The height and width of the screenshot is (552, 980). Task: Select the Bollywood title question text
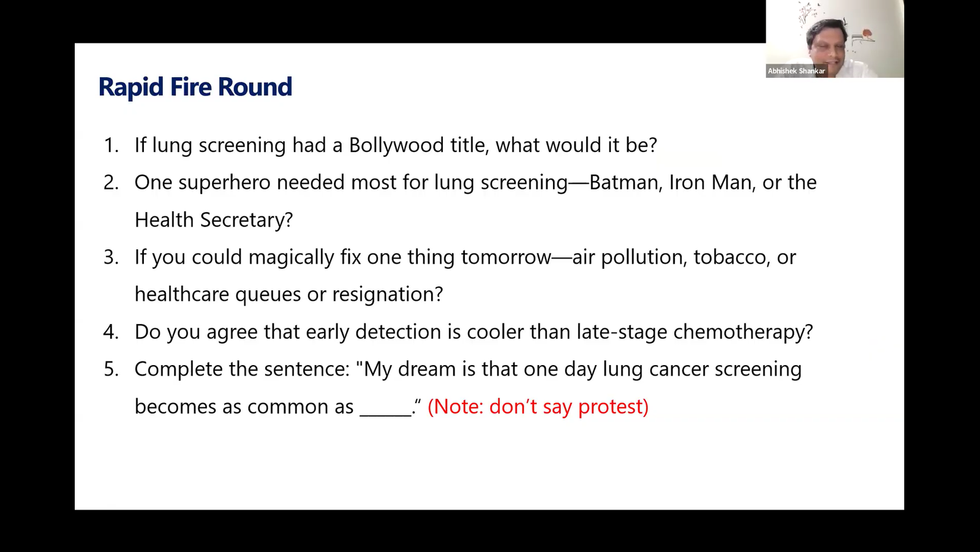[x=396, y=145]
